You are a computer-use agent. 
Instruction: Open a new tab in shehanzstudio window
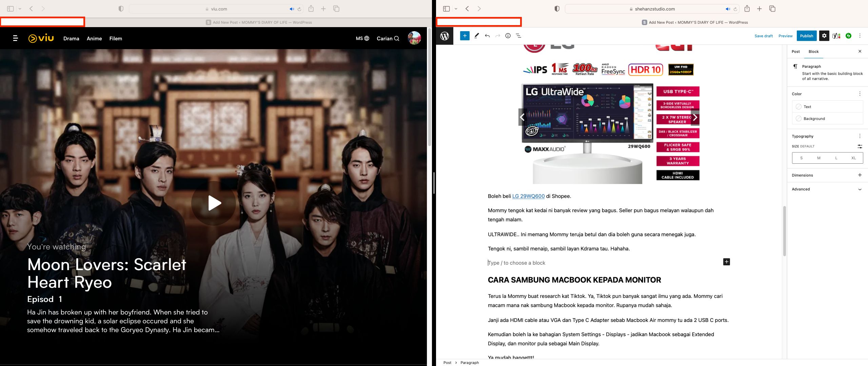759,9
